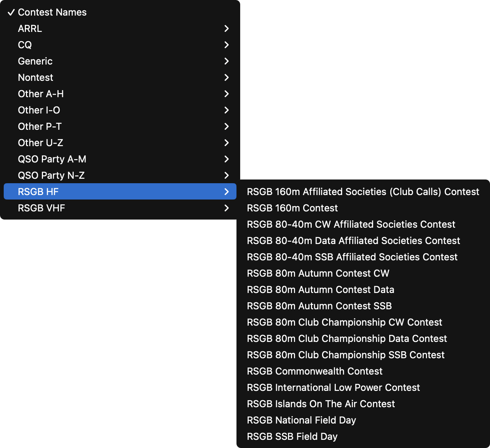Select RSGB Islands On The Air Contest
This screenshot has height=448, width=490.
(x=363, y=404)
